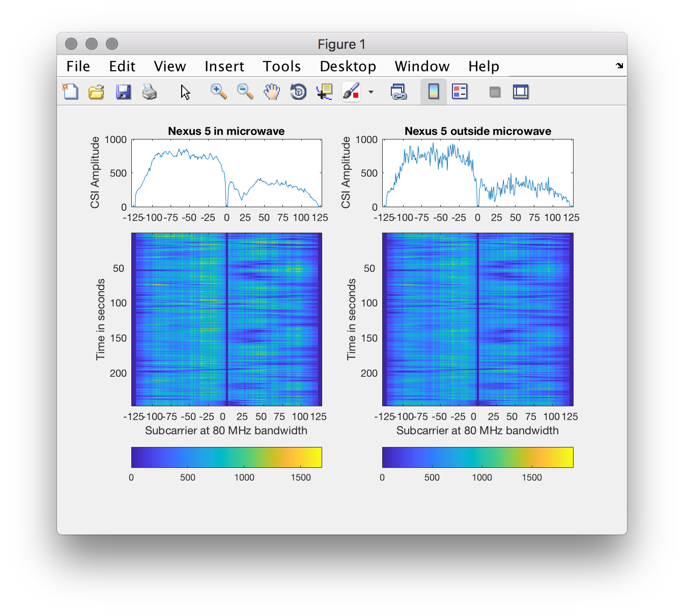Activate the Pan hand tool
The image size is (684, 616).
click(x=272, y=92)
